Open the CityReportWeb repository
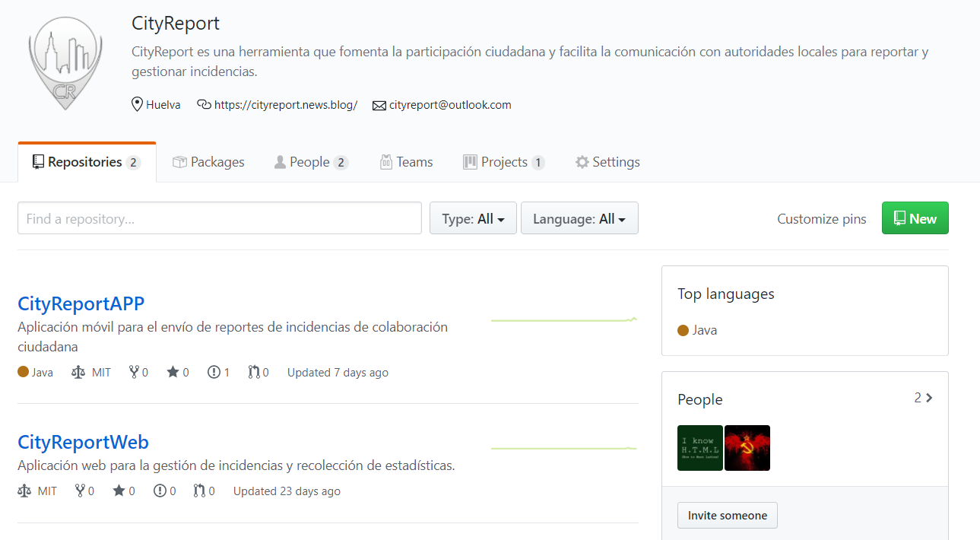Image resolution: width=980 pixels, height=540 pixels. (84, 442)
